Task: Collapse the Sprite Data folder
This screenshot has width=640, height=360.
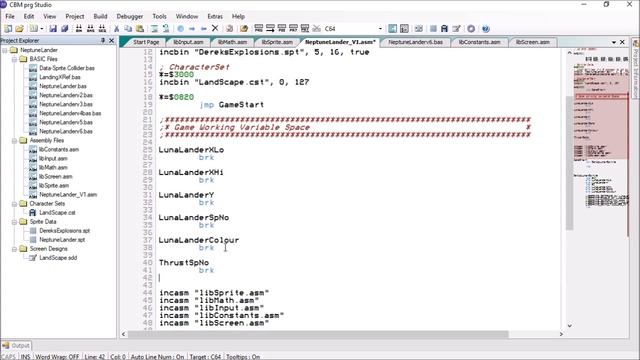Action: pyautogui.click(x=14, y=222)
